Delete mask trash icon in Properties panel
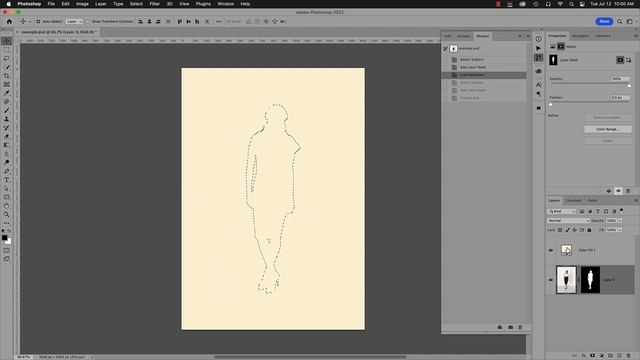This screenshot has width=640, height=360. pyautogui.click(x=628, y=191)
